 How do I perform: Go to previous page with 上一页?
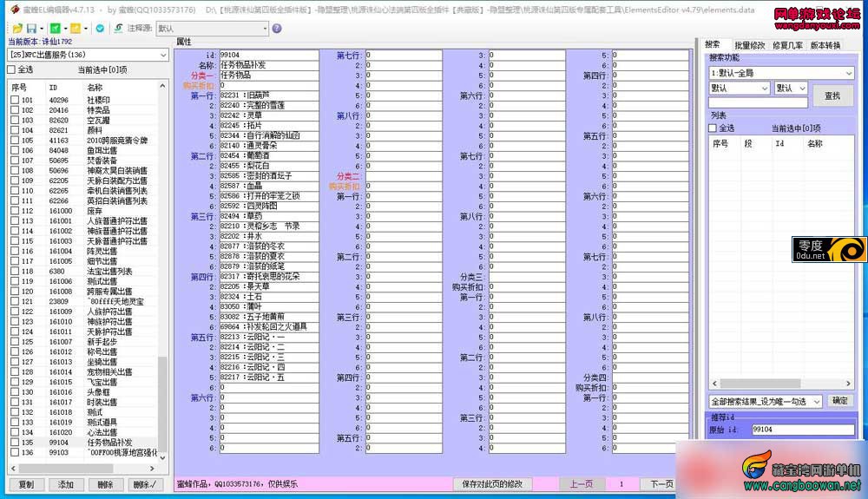click(x=581, y=484)
